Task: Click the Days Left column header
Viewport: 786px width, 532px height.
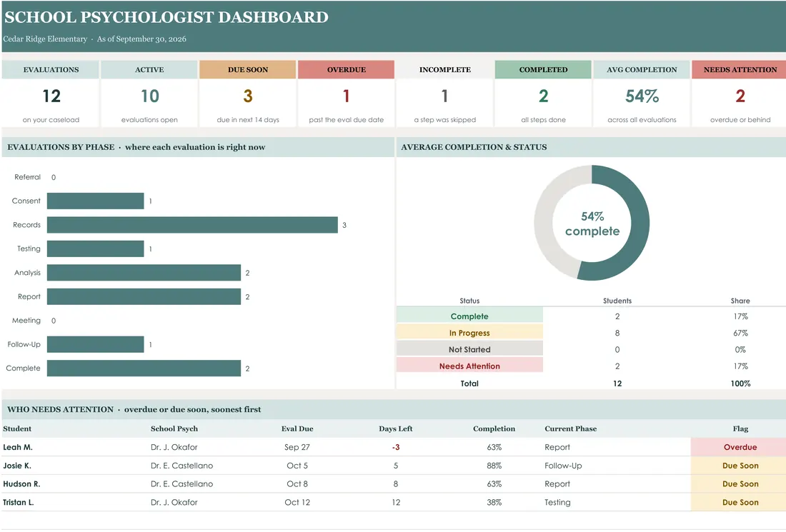Action: pyautogui.click(x=396, y=428)
